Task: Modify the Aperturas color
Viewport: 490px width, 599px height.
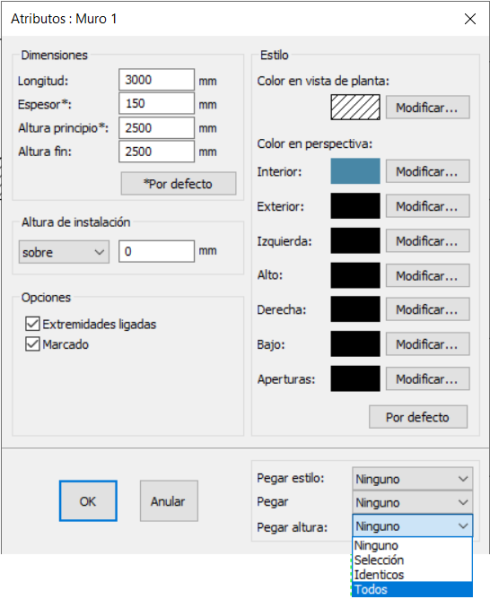Action: coord(427,379)
